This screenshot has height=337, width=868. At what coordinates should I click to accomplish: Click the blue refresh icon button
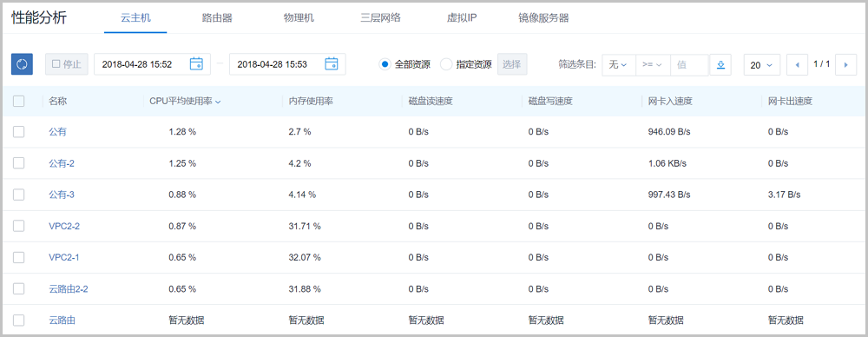tap(23, 64)
